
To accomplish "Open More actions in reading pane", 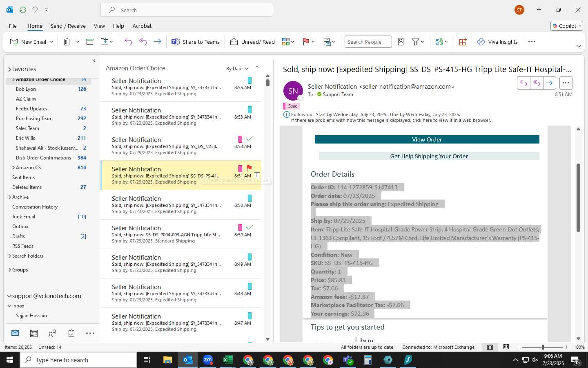I will 566,83.
